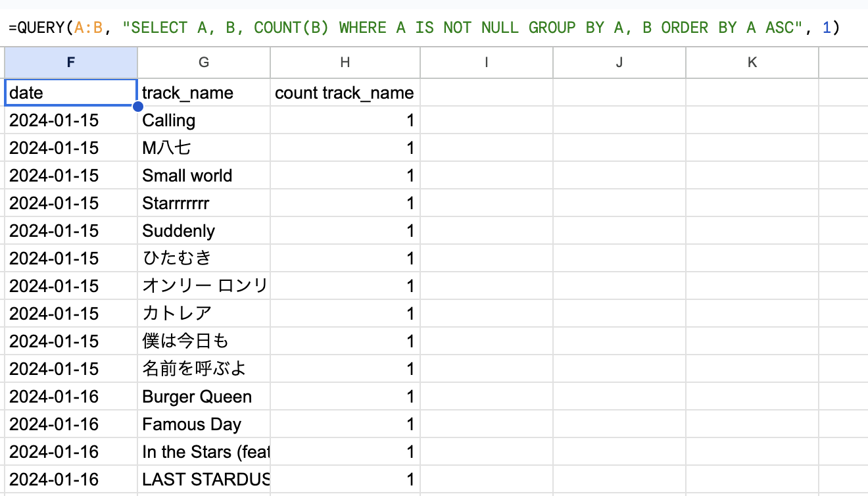Select the 2024-01-16 date beside In the Stars
Viewport: 868px width, 496px height.
[x=71, y=452]
